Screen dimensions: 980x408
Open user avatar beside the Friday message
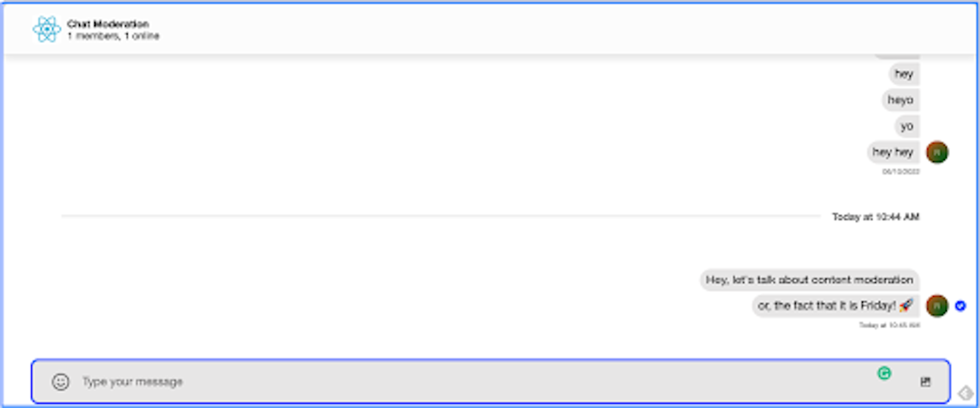(937, 306)
